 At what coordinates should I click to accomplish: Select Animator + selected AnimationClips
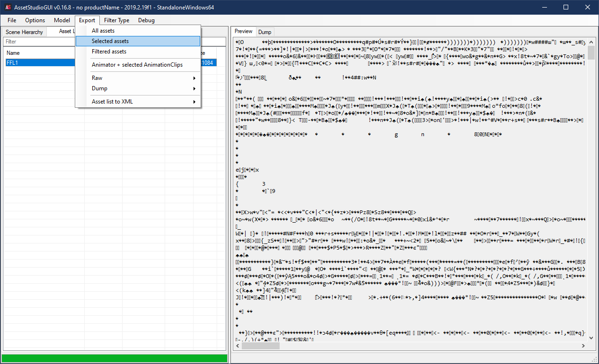(x=138, y=65)
